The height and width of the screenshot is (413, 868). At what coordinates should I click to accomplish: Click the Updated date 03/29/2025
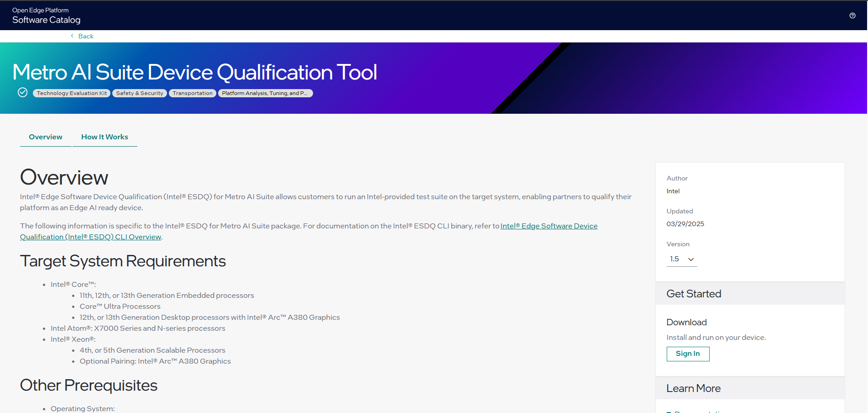coord(685,224)
